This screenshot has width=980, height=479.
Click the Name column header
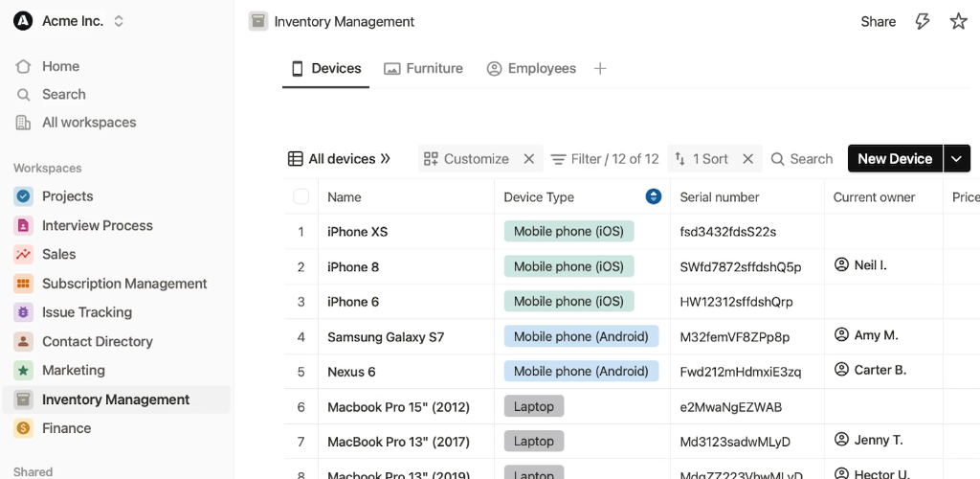point(406,197)
